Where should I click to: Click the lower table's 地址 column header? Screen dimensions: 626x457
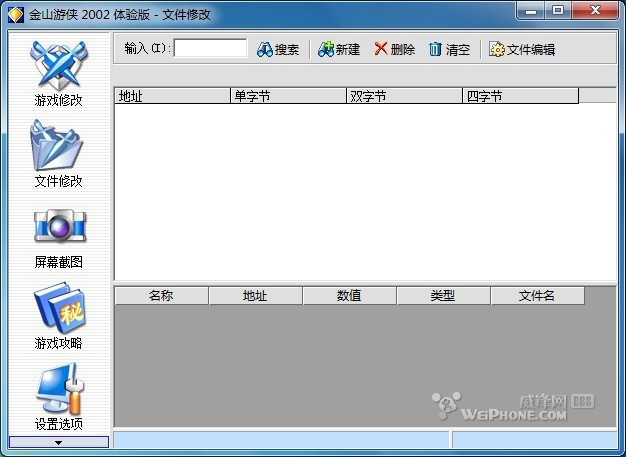pos(256,296)
